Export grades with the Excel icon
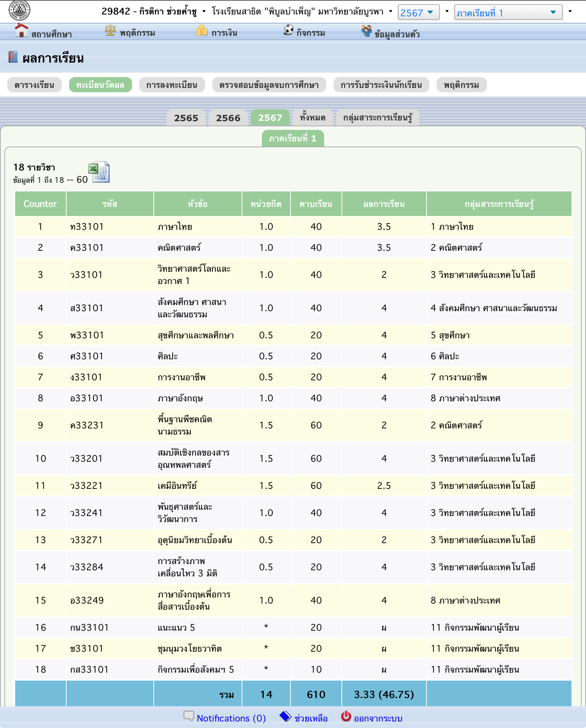Screen dimensions: 586x728 point(99,172)
